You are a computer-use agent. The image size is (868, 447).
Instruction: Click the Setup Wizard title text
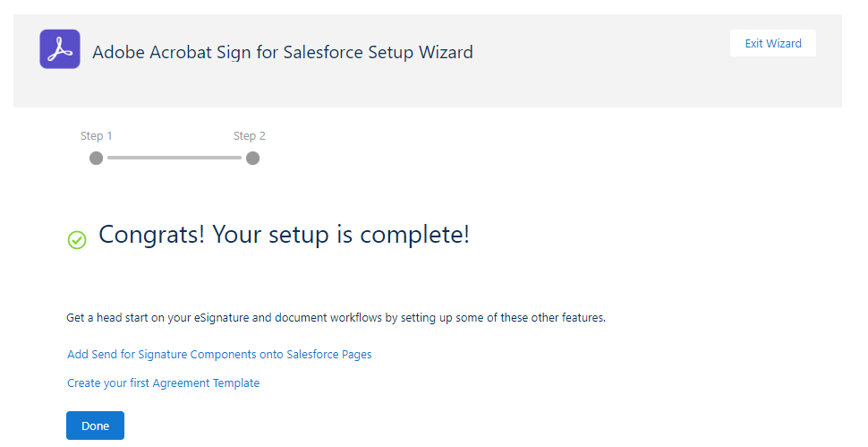click(283, 52)
